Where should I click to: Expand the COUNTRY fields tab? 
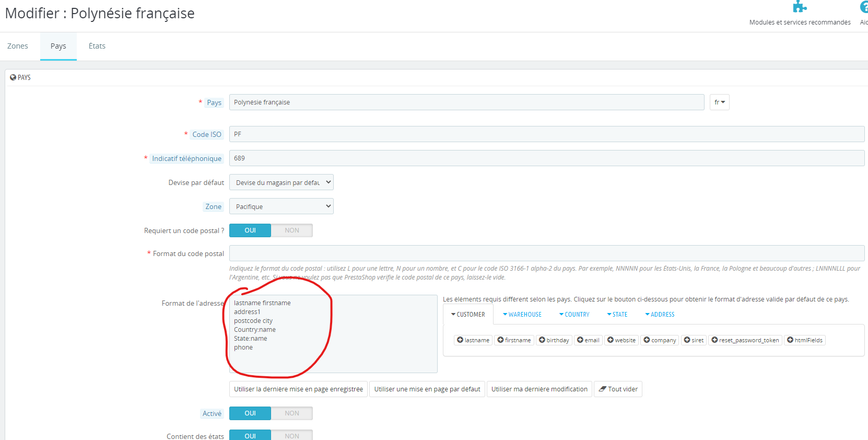tap(574, 315)
